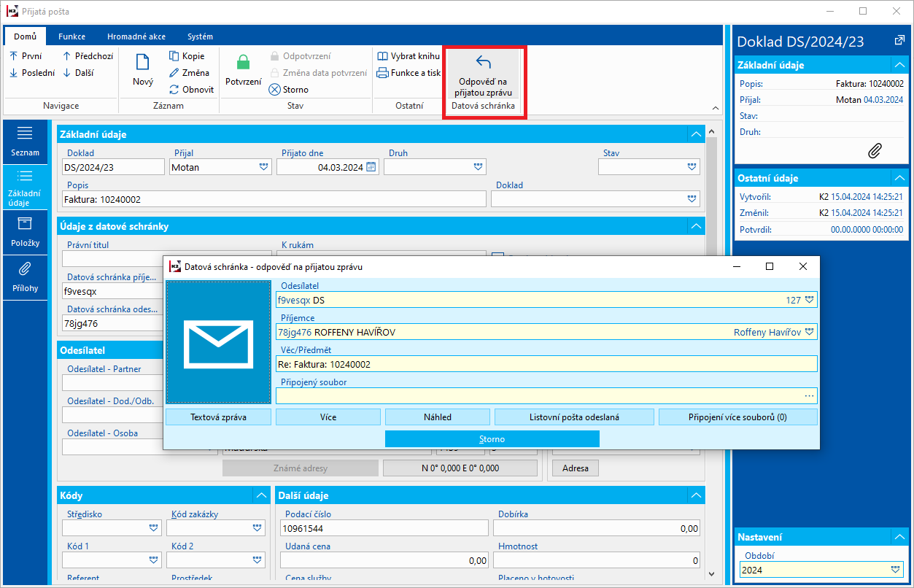Pop out the Doklad DS/2024/23 panel
914x588 pixels.
point(899,40)
